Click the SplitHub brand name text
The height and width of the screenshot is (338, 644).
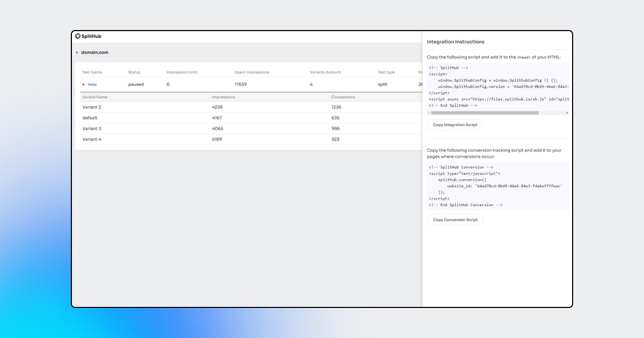click(x=92, y=36)
